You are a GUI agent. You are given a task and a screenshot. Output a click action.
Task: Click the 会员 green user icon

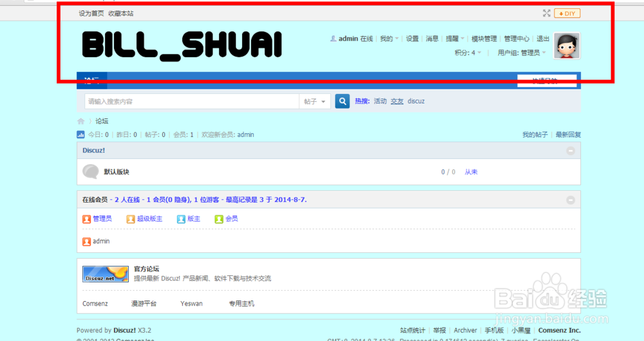click(x=219, y=219)
